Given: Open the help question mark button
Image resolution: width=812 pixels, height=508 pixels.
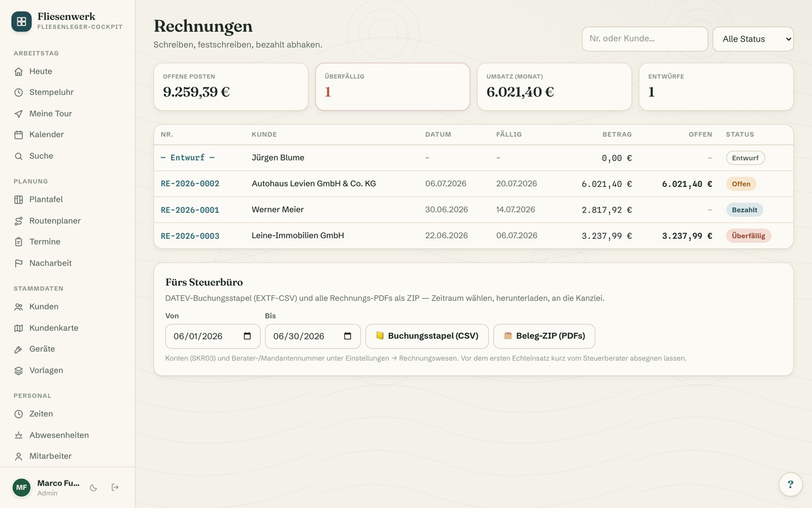Looking at the screenshot, I should point(790,484).
